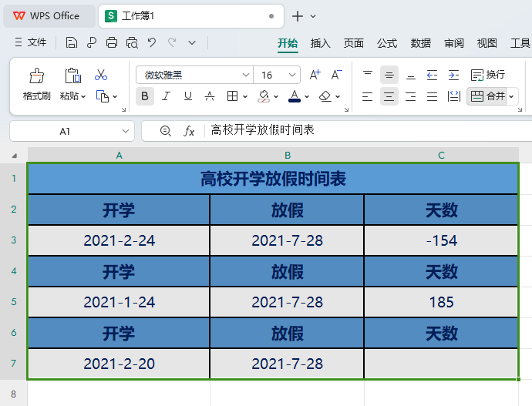Viewport: 532px width, 406px height.
Task: Click the borders grid icon
Action: (232, 96)
